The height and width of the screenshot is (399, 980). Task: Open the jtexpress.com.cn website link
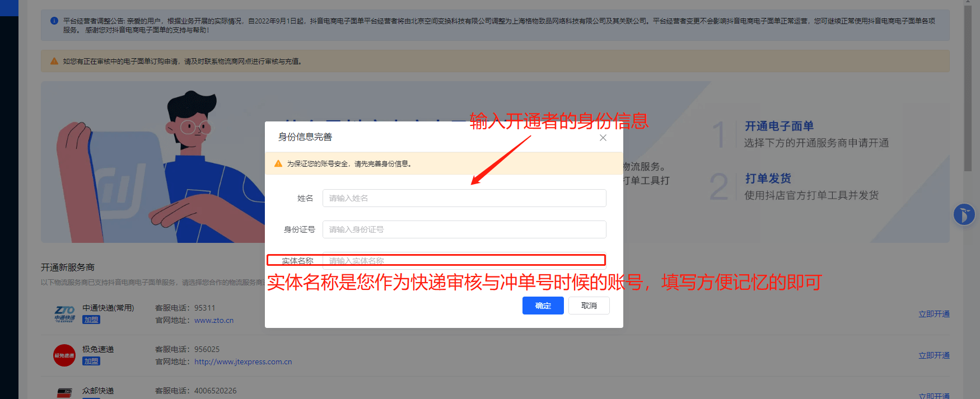(243, 362)
